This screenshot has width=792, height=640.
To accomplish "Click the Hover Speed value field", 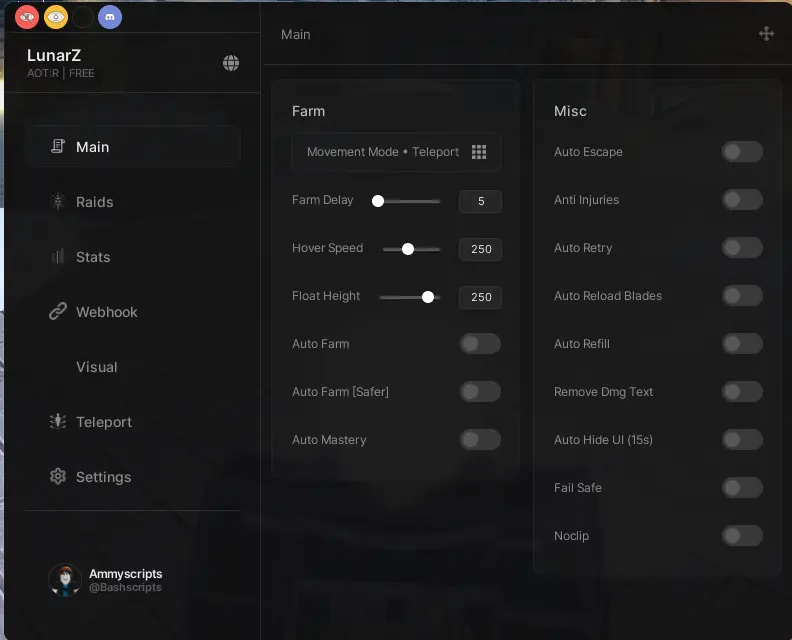I will point(480,249).
